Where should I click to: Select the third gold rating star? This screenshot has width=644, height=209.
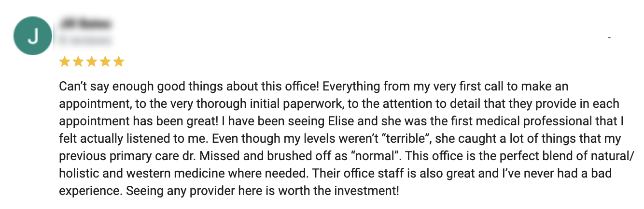point(92,62)
